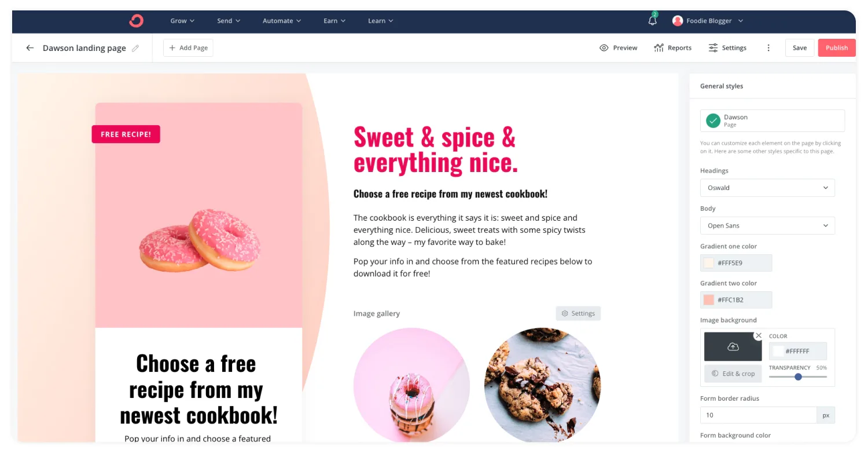
Task: Expand the Headings font dropdown Oswald
Action: (767, 188)
